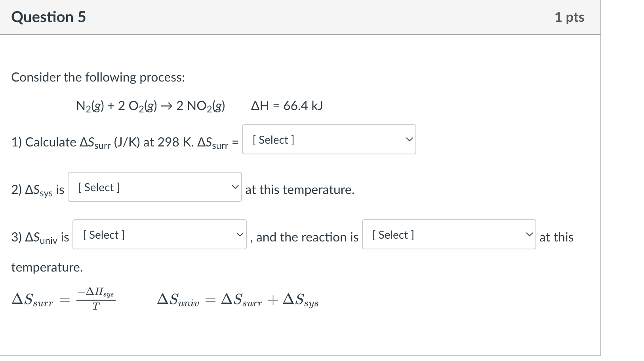Click the chevron arrow of ΔSsurr dropdown

[409, 140]
